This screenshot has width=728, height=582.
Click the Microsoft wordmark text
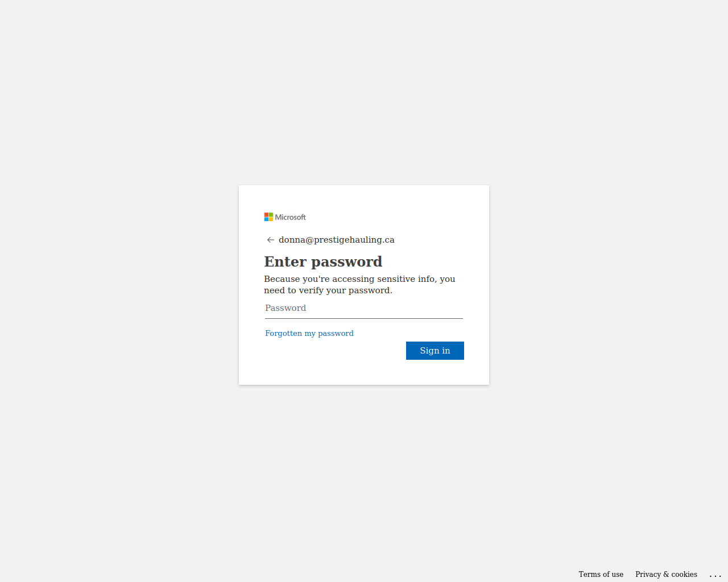291,217
